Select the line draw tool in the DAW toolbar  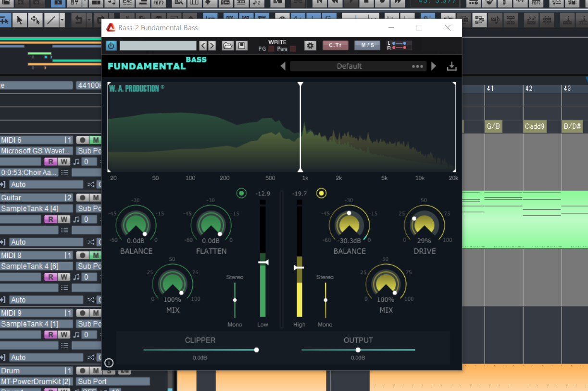(x=51, y=20)
